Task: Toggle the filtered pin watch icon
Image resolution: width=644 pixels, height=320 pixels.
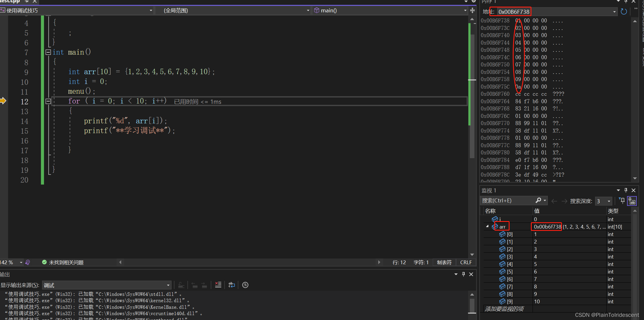Action: pos(622,201)
